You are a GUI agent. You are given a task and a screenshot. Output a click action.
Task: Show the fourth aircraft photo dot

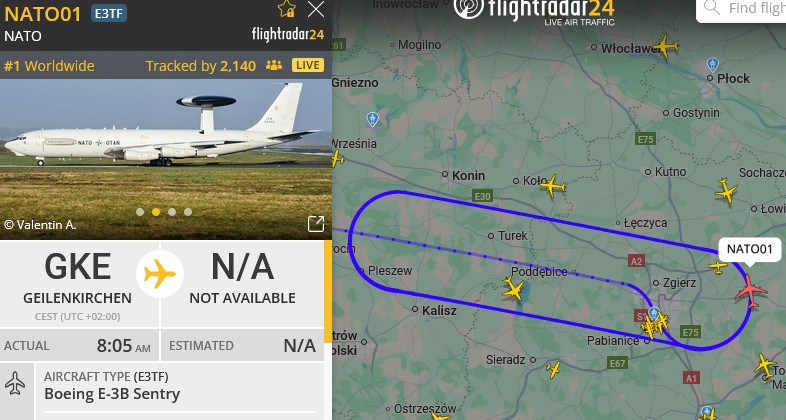tap(188, 212)
